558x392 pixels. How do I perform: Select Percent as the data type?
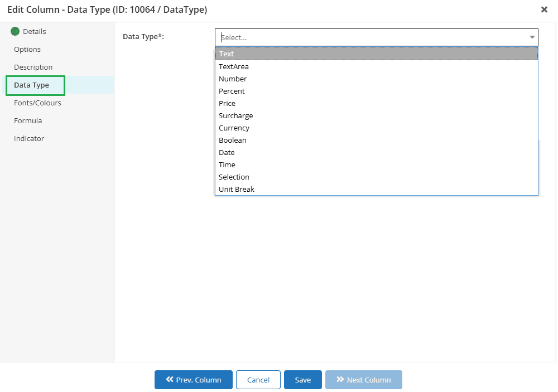377,91
